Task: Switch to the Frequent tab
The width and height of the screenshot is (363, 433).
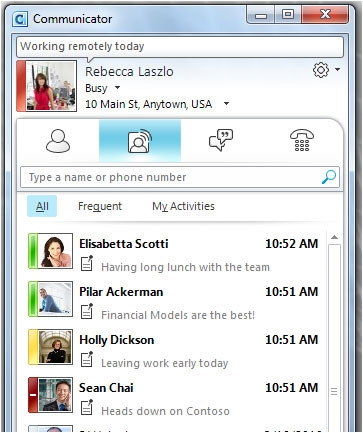Action: (100, 206)
